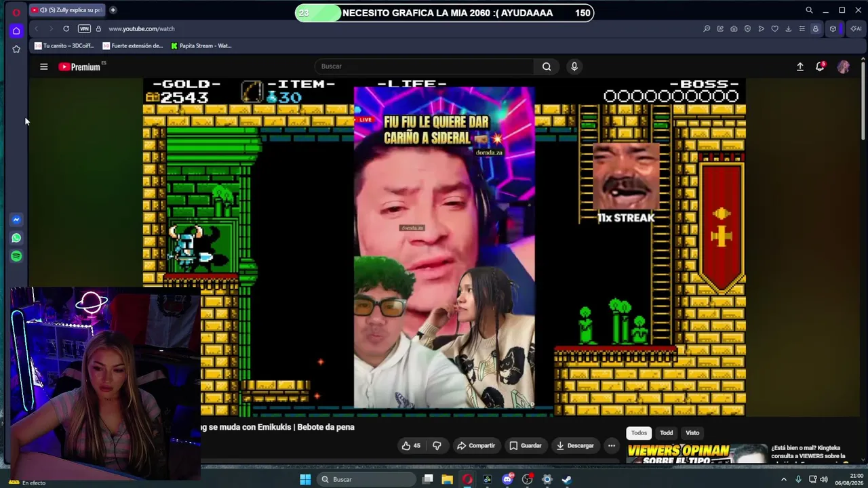Image resolution: width=868 pixels, height=488 pixels.
Task: Open the Opera edit-note toolbar icon
Action: [720, 28]
